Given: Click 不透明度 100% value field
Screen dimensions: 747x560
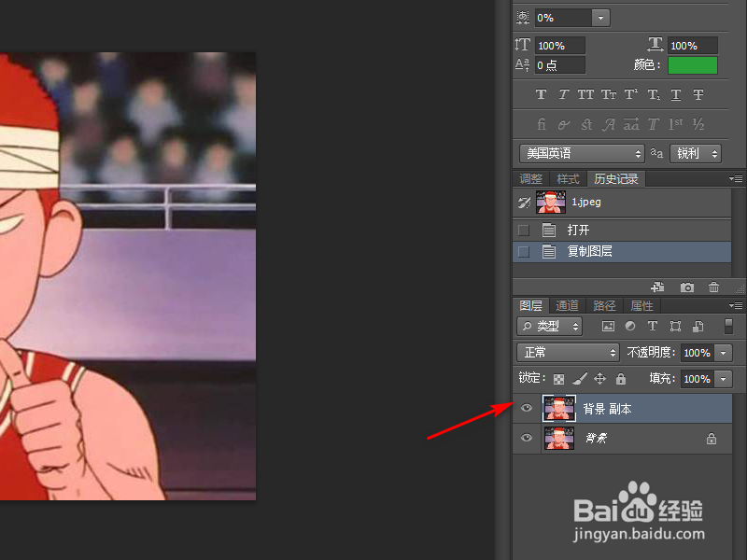Looking at the screenshot, I should (698, 353).
